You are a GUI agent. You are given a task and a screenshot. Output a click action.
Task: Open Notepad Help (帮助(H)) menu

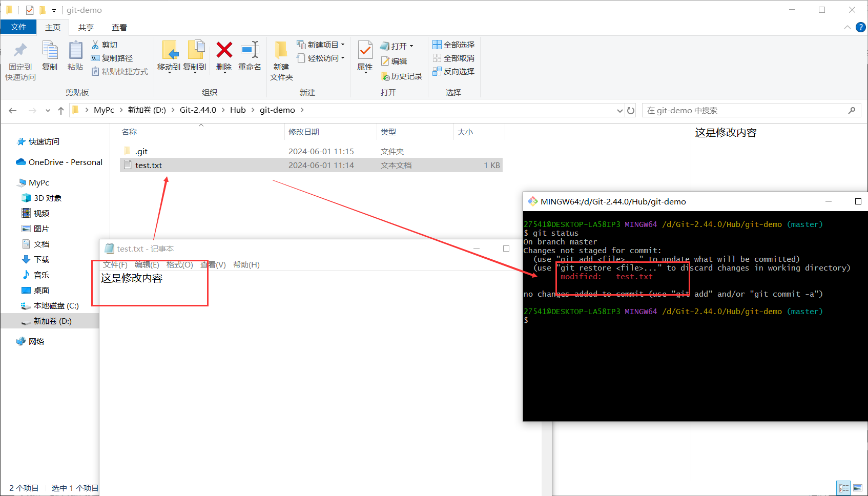pos(246,264)
